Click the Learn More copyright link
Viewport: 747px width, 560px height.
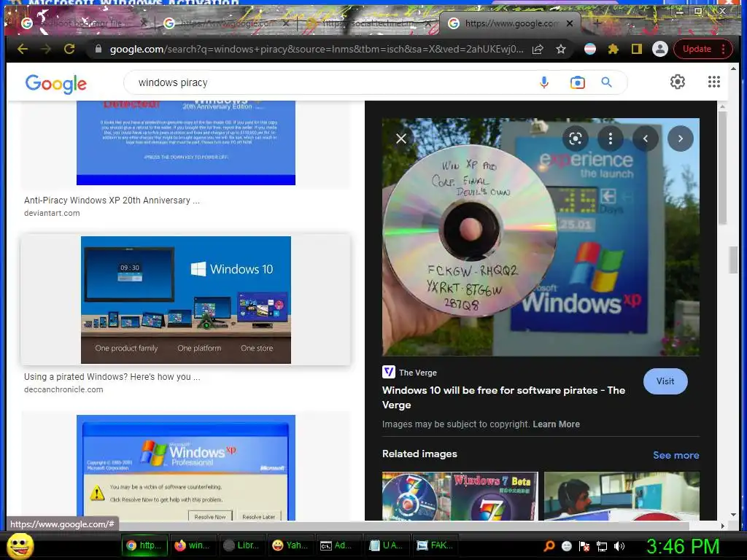556,424
